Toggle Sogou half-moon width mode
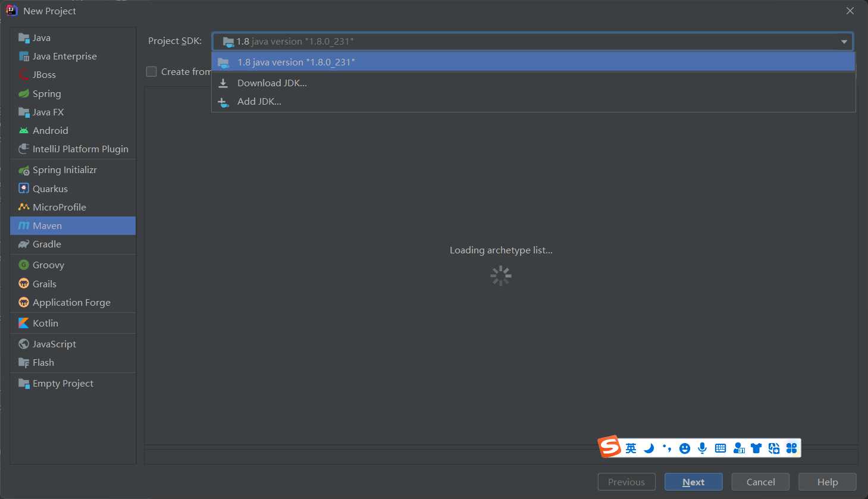 tap(649, 448)
